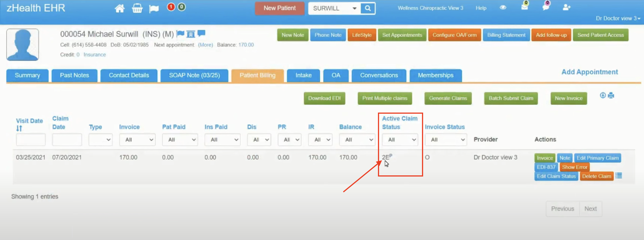Click the comment icon beside patient name
The image size is (644, 240).
point(201,33)
